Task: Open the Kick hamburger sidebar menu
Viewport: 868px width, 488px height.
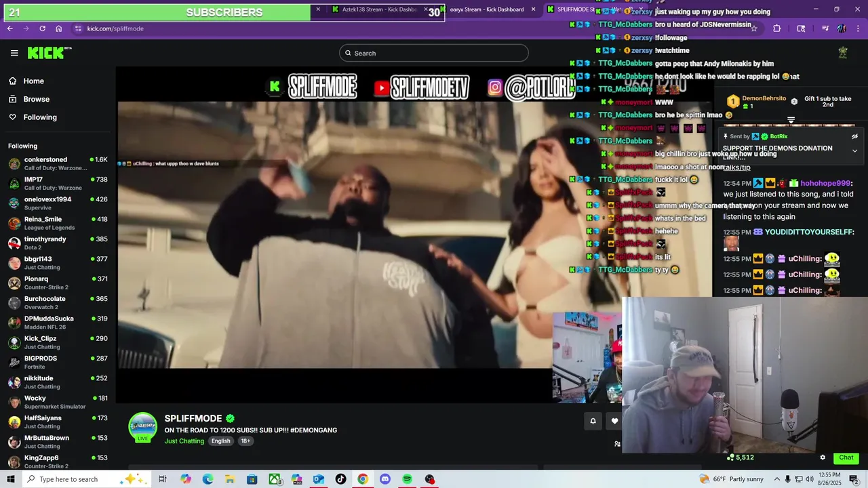Action: [14, 53]
